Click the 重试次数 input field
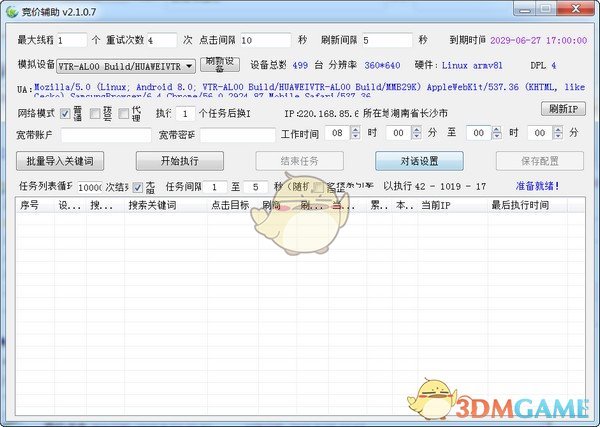Viewport: 600px width, 427px height. (162, 40)
